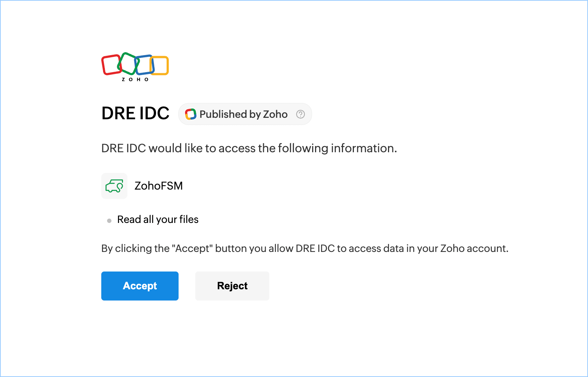The height and width of the screenshot is (377, 588).
Task: Click the ZohoFSM vehicle icon
Action: pyautogui.click(x=114, y=186)
